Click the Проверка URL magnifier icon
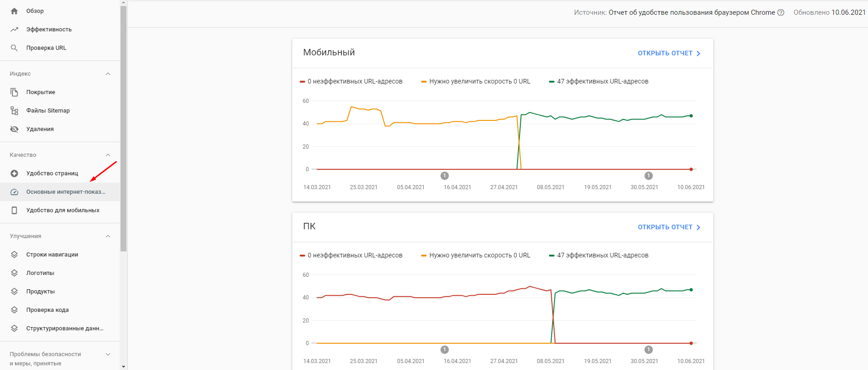Screen dimensions: 868x370 (x=14, y=48)
